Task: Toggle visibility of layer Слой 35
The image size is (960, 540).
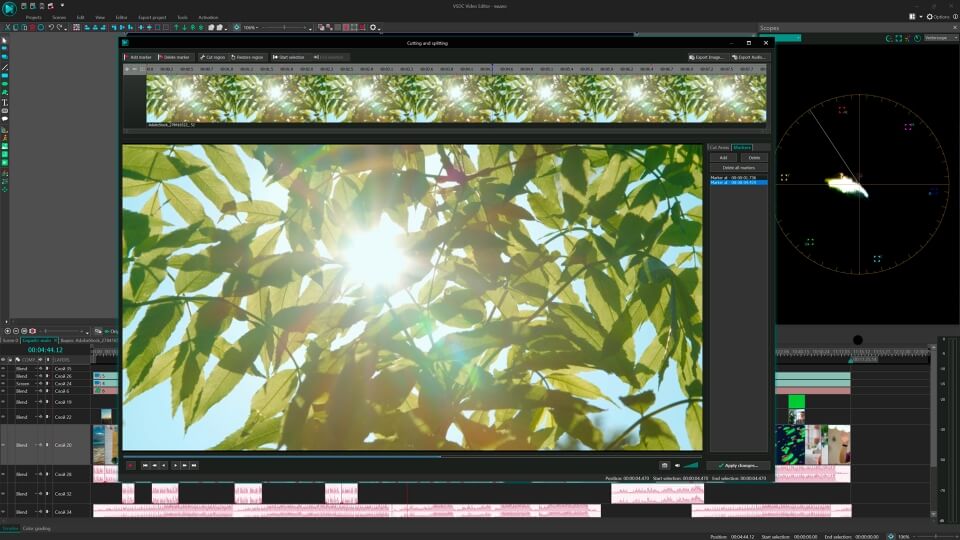Action: (x=4, y=369)
